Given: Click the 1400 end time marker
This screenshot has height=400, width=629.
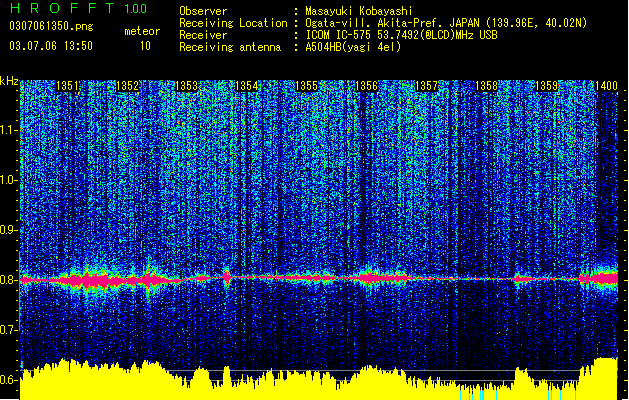Looking at the screenshot, I should click(x=606, y=86).
